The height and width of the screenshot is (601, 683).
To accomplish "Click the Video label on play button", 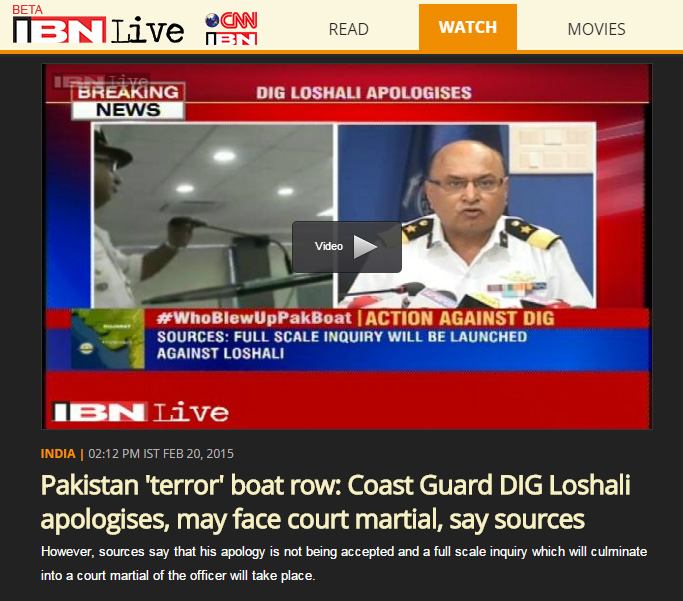I will 329,246.
